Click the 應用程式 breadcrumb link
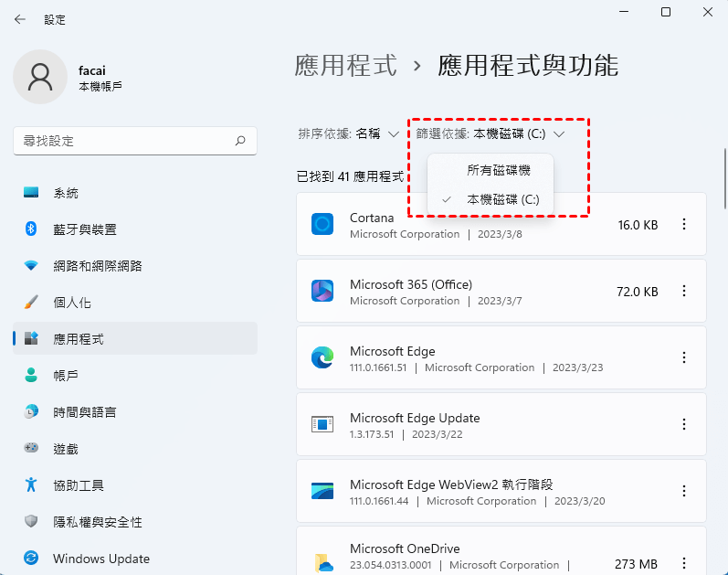 click(346, 66)
